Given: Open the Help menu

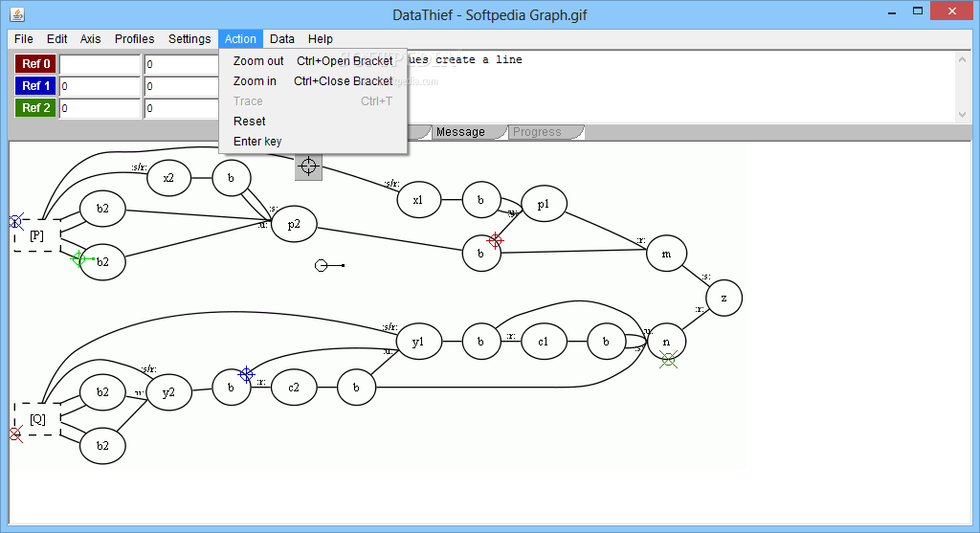Looking at the screenshot, I should coord(320,38).
